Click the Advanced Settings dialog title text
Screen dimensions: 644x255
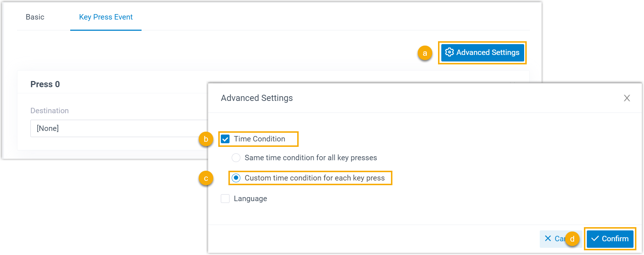257,98
